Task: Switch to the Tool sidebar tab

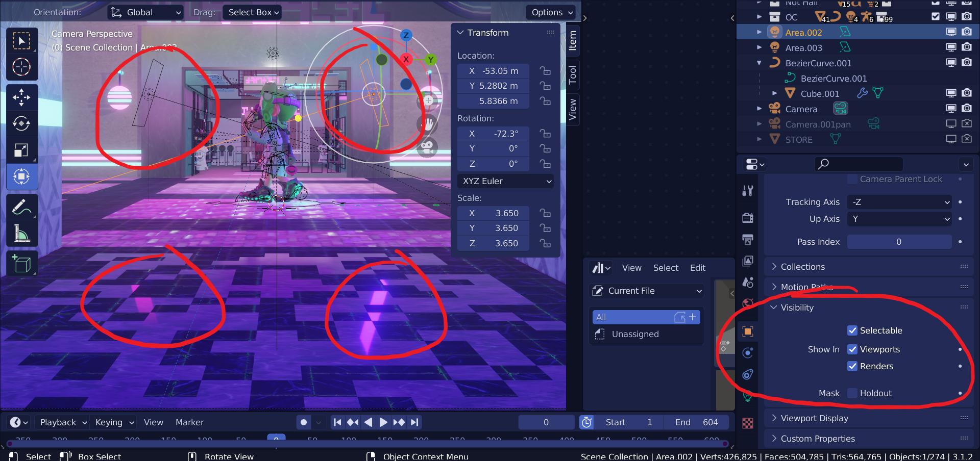Action: tap(572, 74)
